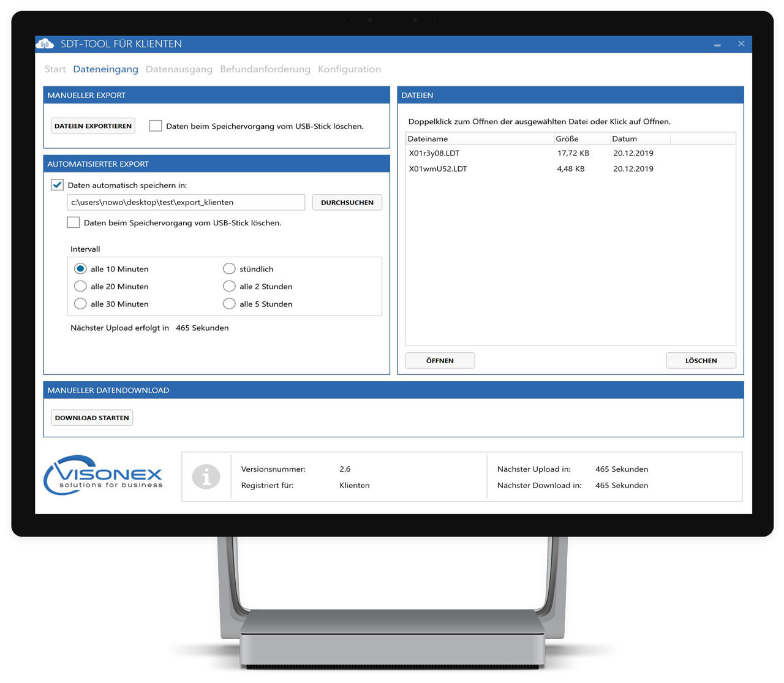Click the Visonex company logo
This screenshot has width=784, height=683.
pyautogui.click(x=103, y=476)
